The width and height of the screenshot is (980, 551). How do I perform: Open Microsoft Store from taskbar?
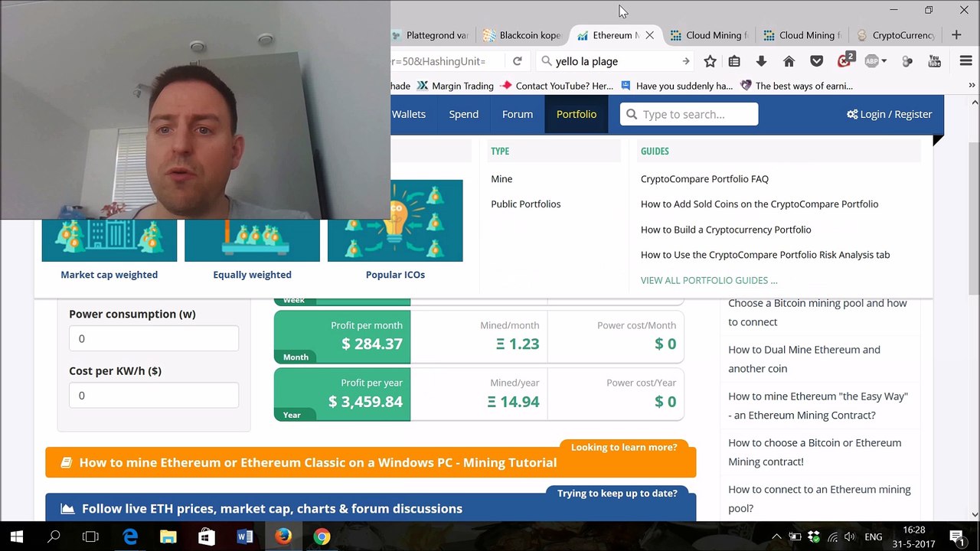[207, 536]
